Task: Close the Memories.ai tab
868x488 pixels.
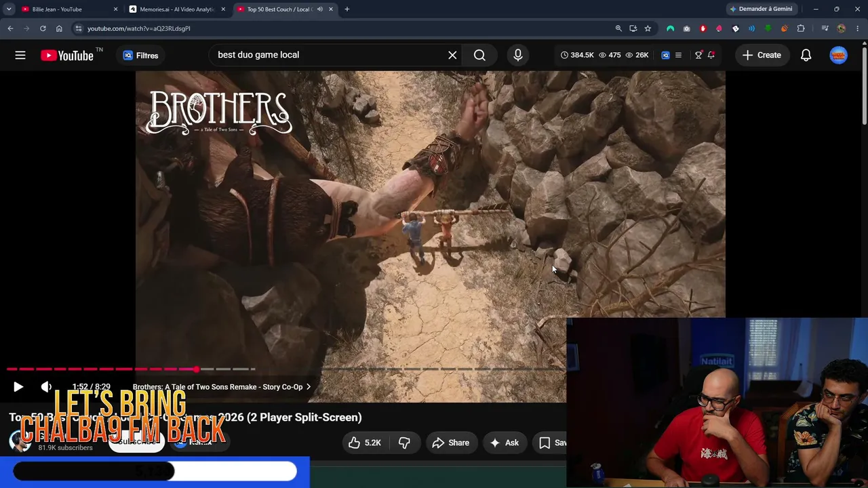Action: 223,9
